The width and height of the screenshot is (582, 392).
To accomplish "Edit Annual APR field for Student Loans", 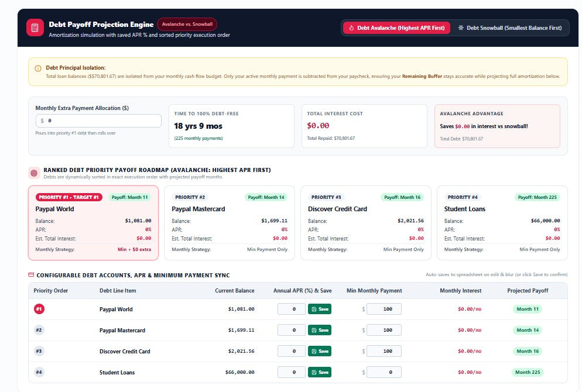I will coord(292,372).
